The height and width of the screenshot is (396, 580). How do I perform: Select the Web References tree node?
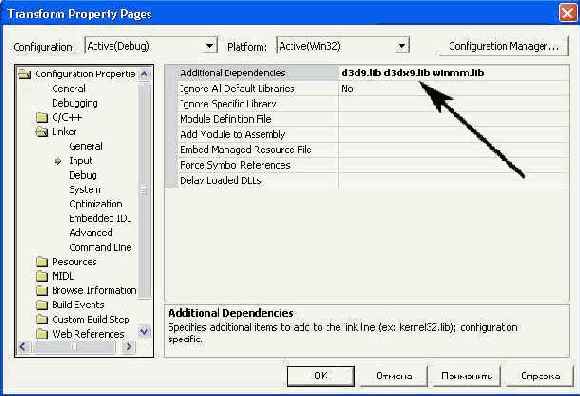click(x=88, y=334)
